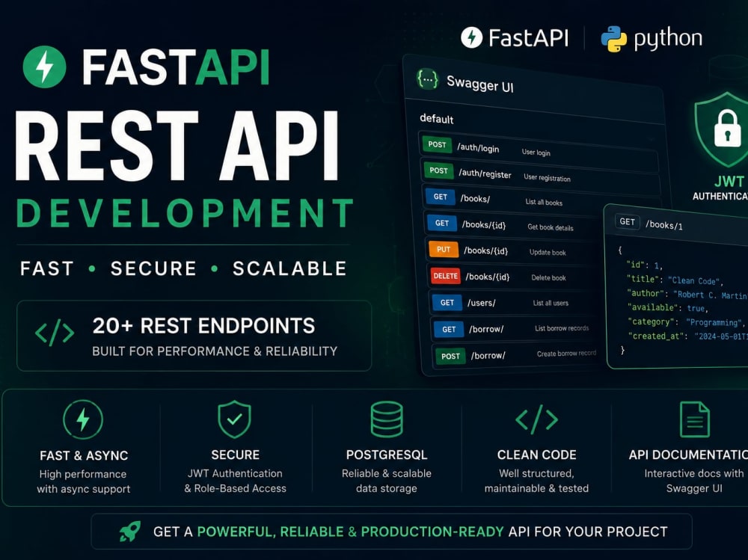Click the 'FastAPI' wordmark next to the Python logo
The width and height of the screenshot is (748, 560).
point(528,37)
